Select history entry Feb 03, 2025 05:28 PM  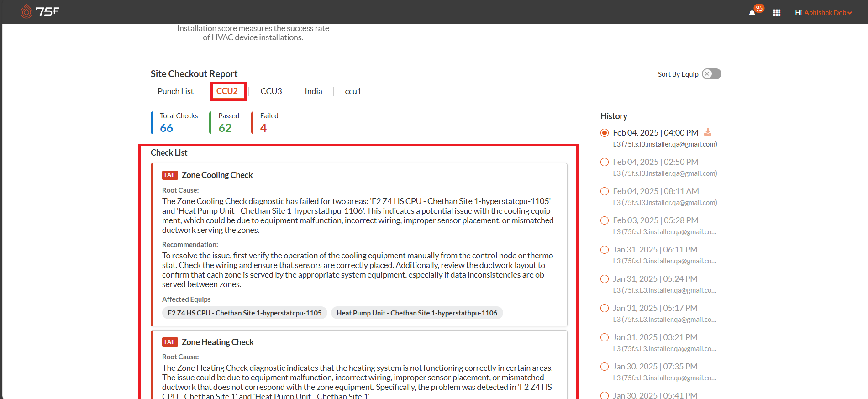[x=605, y=220]
